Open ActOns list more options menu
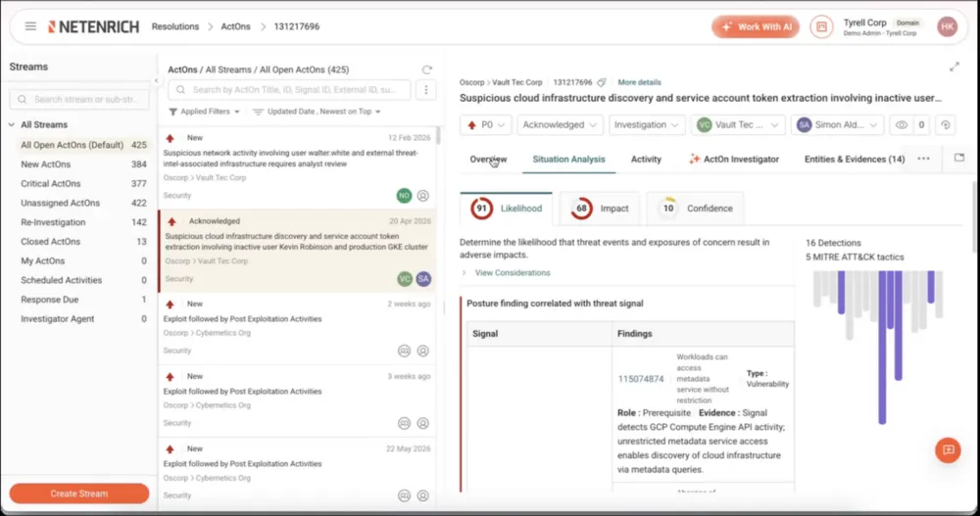The image size is (980, 516). tap(426, 90)
